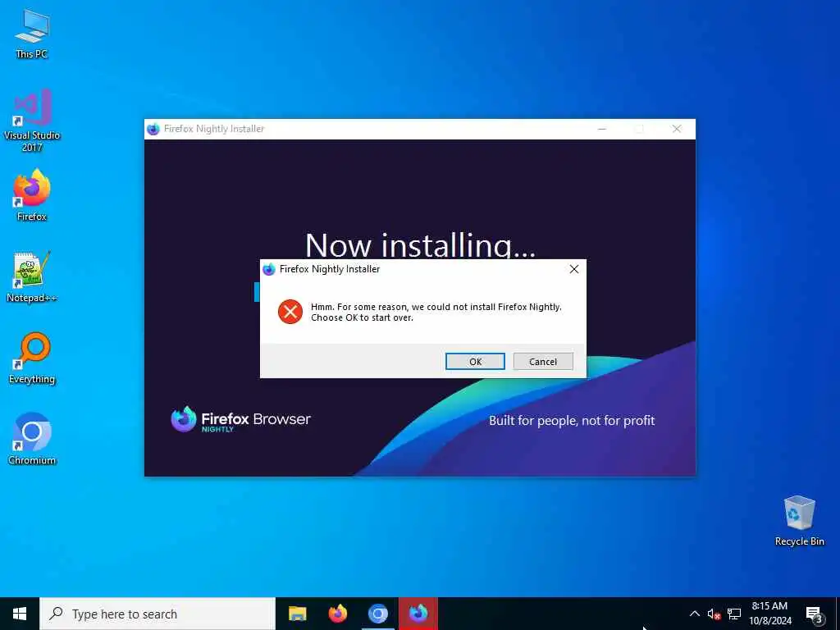Close the main Firefox Nightly Installer window
Screen dimensions: 840x630
tap(677, 129)
